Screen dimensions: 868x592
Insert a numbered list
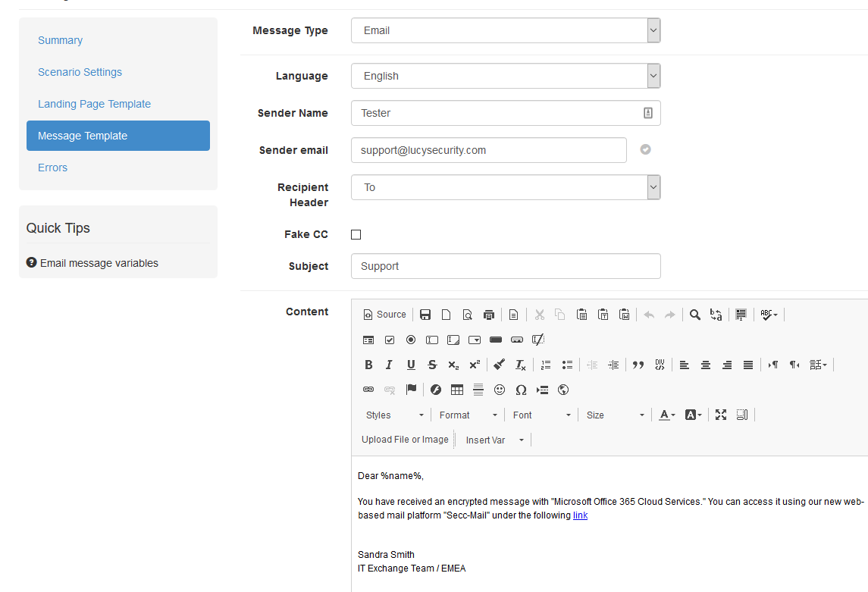(546, 365)
